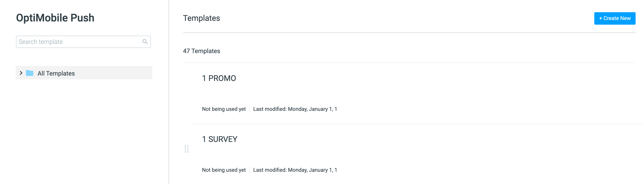
Task: Click the 47 Templates count label
Action: coord(202,51)
